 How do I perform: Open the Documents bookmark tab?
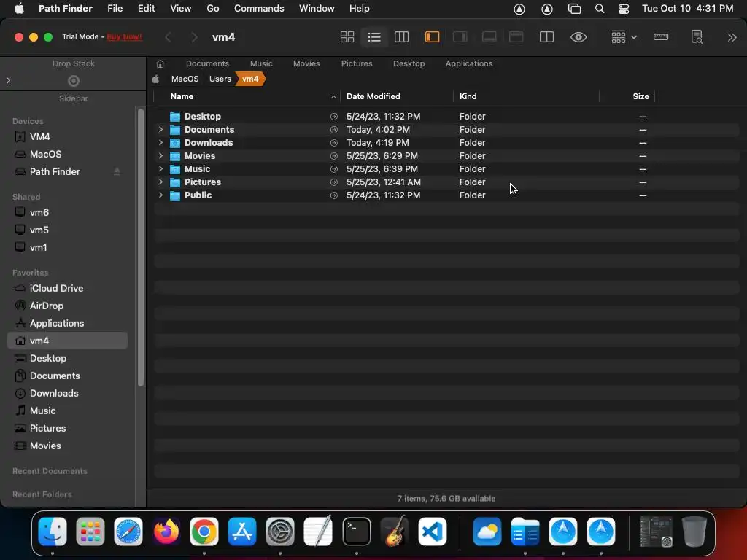(x=207, y=63)
